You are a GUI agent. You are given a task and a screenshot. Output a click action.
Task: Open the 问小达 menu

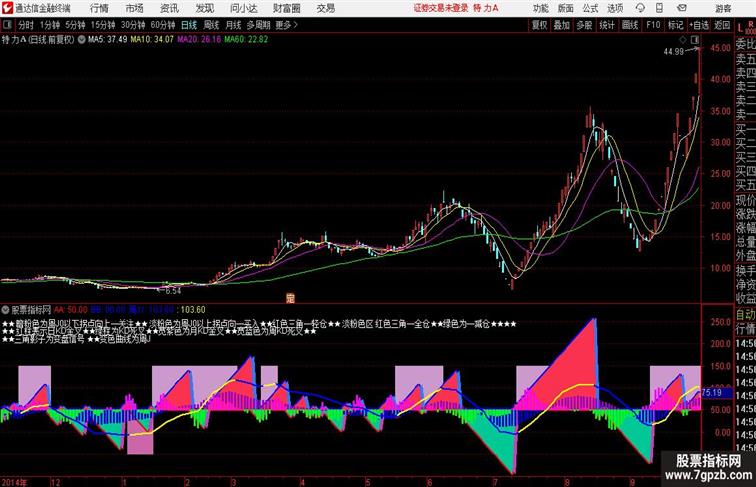[243, 8]
